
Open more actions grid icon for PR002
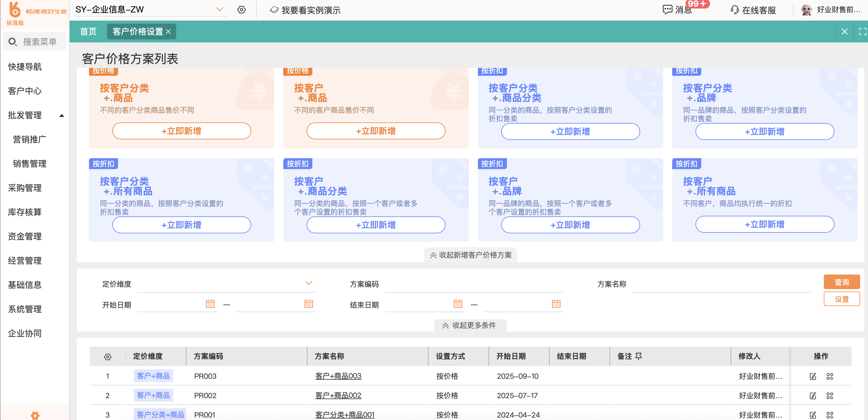click(829, 395)
